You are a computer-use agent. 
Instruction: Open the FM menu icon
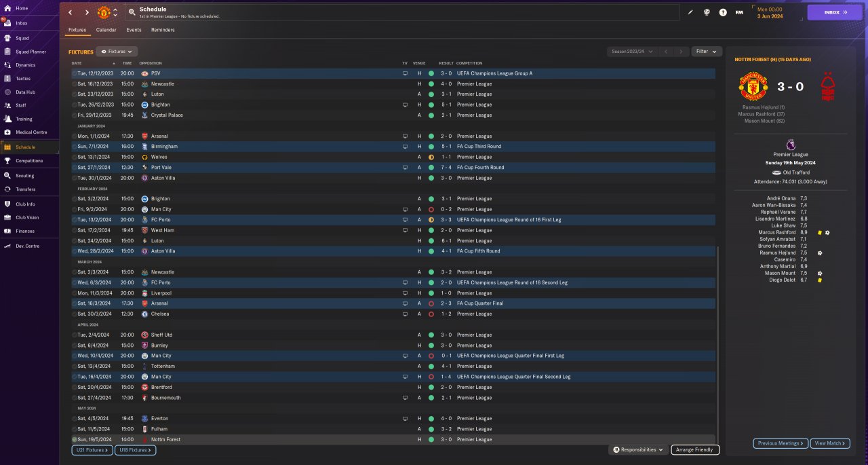(x=738, y=12)
